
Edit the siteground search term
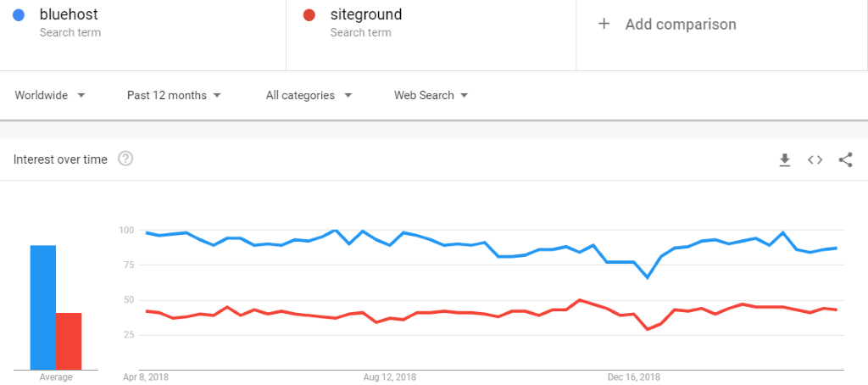click(x=366, y=14)
